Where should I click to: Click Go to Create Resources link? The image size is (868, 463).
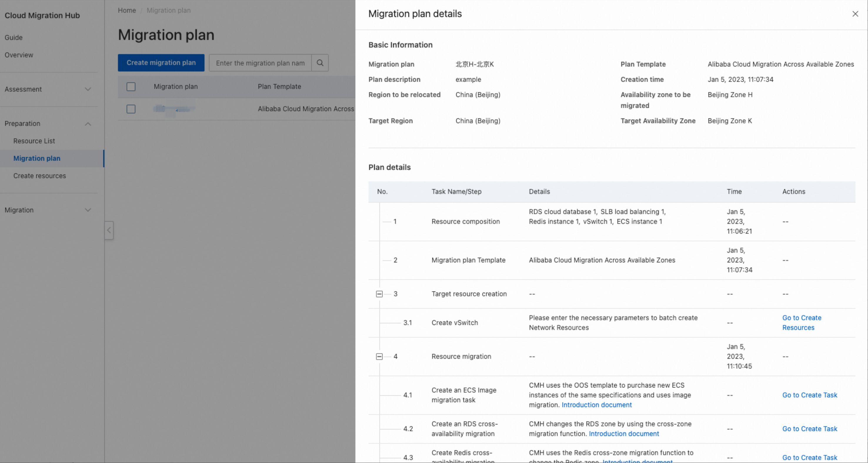(x=802, y=323)
